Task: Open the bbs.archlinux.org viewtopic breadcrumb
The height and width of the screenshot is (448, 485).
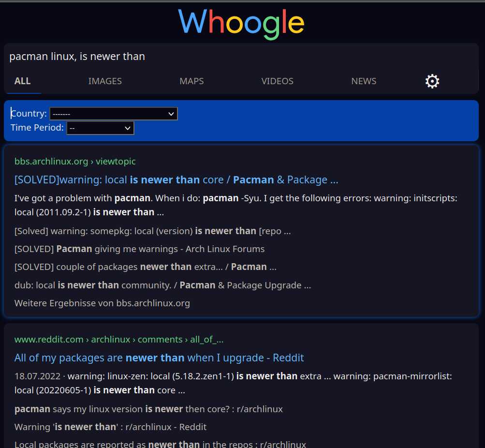Action: (75, 161)
